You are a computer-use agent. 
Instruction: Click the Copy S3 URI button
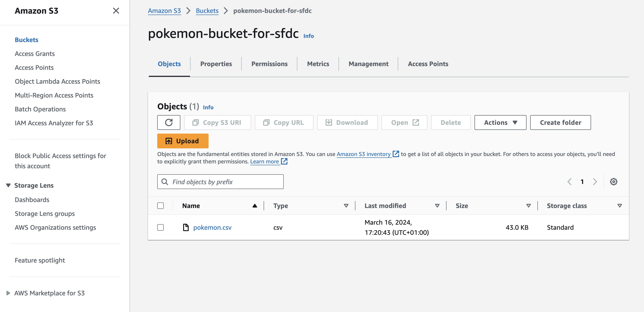218,122
